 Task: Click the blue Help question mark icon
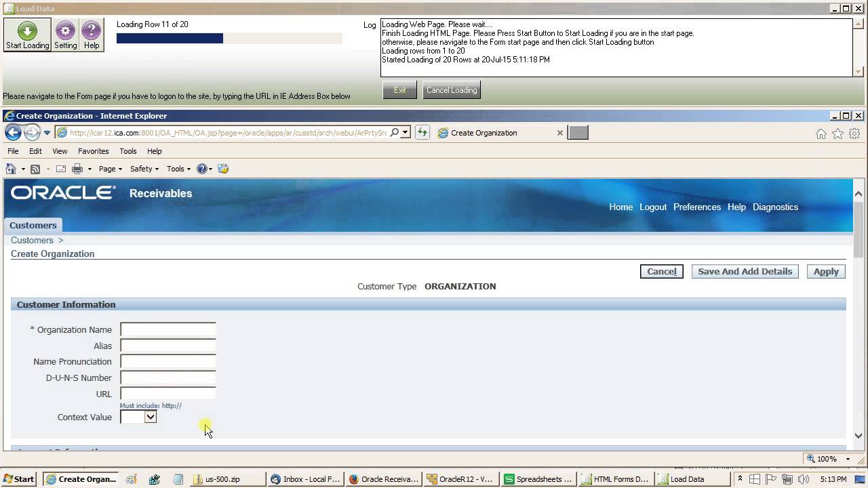(x=202, y=169)
